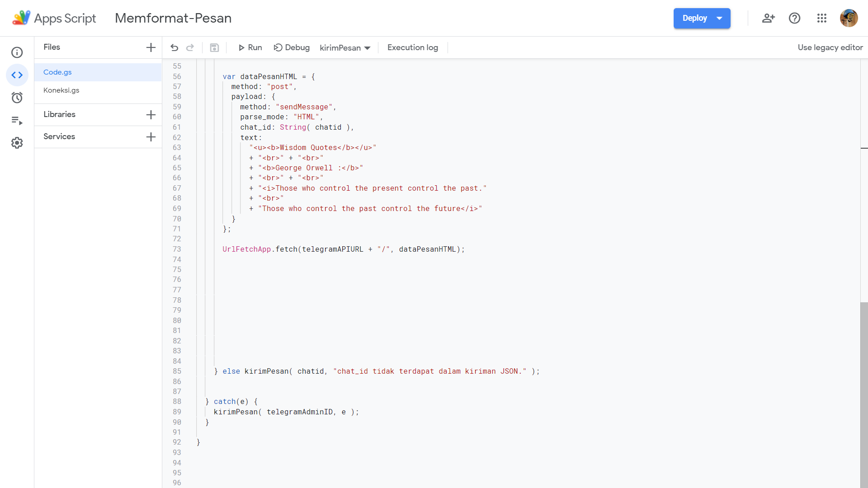Screen dimensions: 868x488
Task: Click the Undo arrow in toolbar
Action: pyautogui.click(x=175, y=47)
